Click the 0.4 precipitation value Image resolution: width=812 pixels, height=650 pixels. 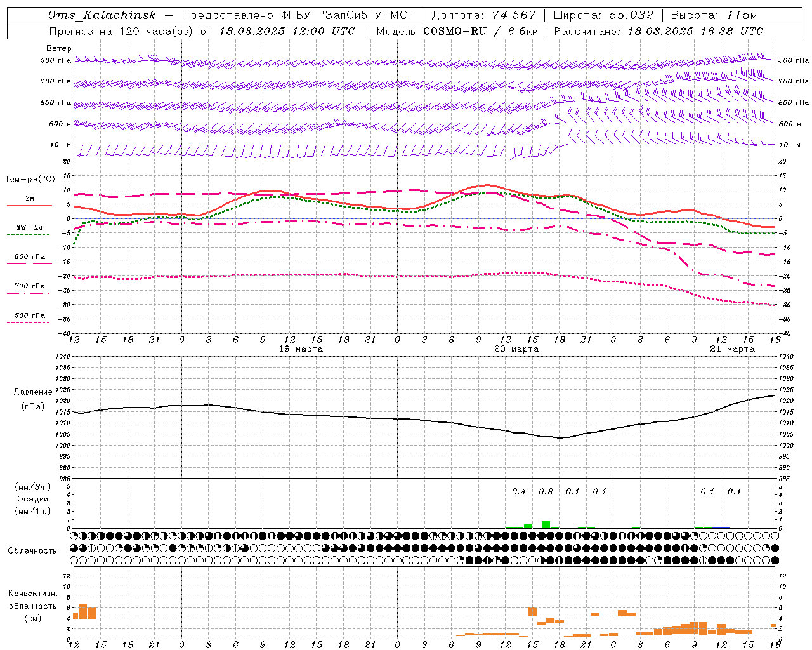point(519,491)
